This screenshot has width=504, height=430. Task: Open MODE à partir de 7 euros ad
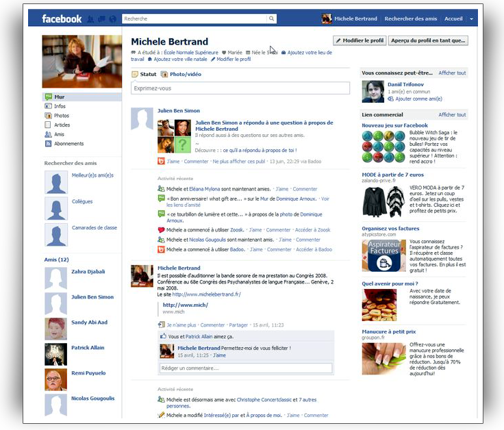pyautogui.click(x=393, y=175)
